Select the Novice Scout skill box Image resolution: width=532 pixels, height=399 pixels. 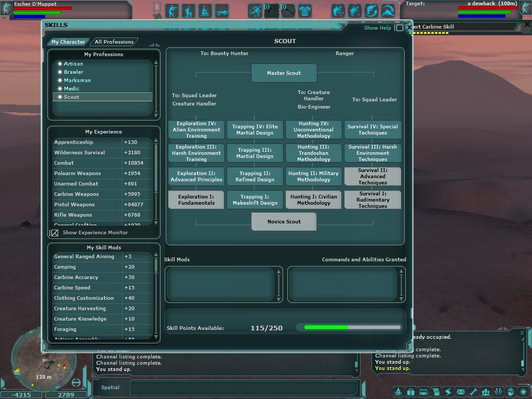tap(284, 221)
